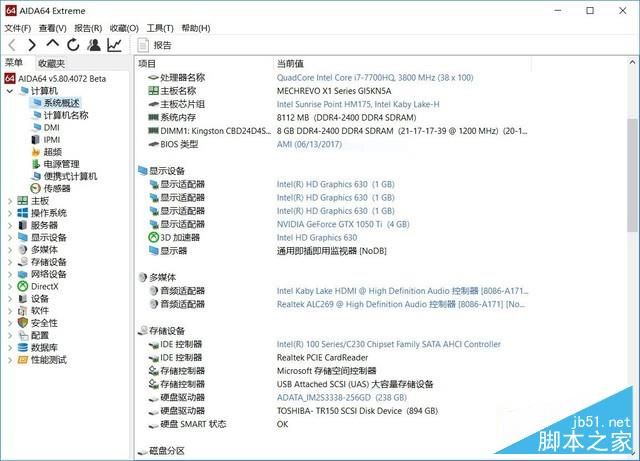Click the 安全性 shield icon in tree
This screenshot has height=461, width=640.
(x=23, y=323)
